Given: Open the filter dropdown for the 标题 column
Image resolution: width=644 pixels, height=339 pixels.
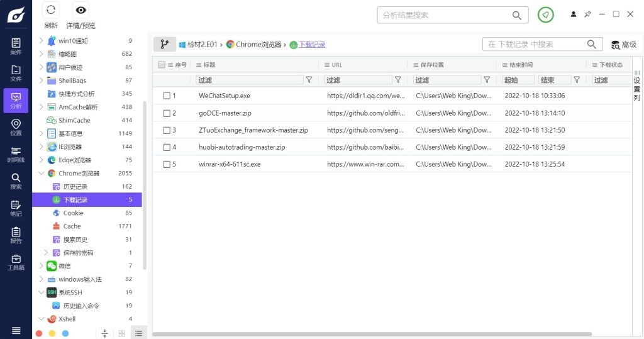Looking at the screenshot, I should tap(309, 80).
